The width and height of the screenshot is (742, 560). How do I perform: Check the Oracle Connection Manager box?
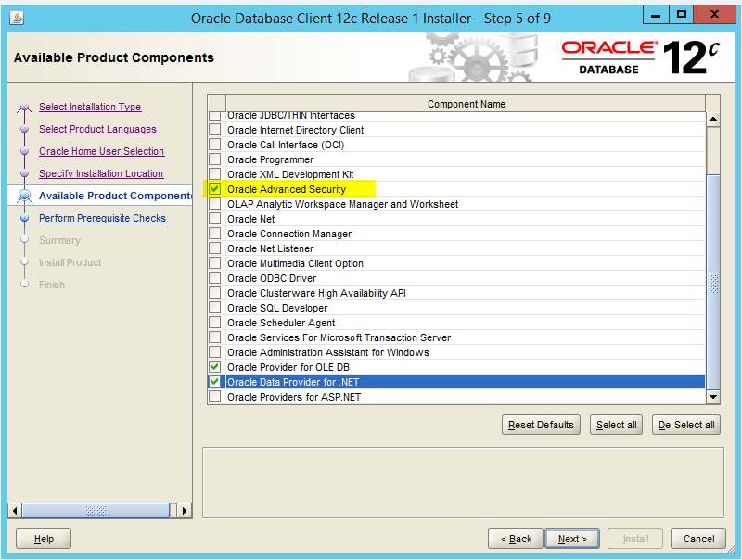215,234
